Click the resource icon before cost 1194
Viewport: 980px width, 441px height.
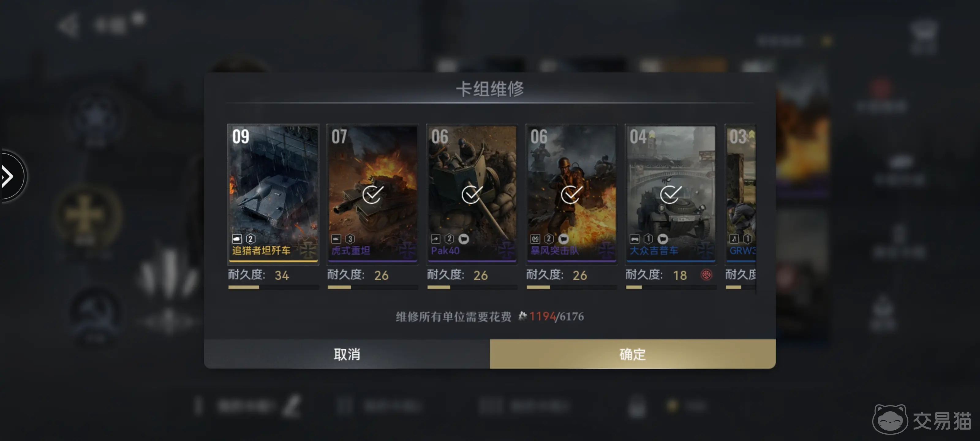522,316
